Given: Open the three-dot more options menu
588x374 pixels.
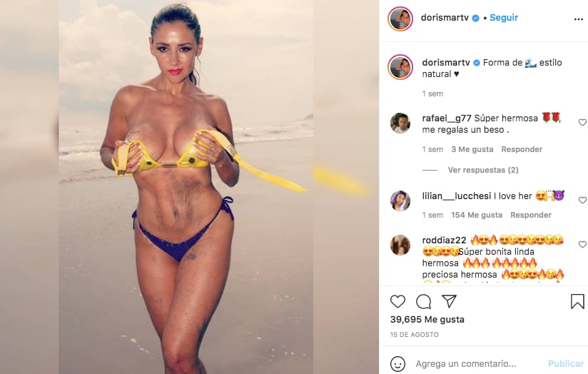Looking at the screenshot, I should pos(578,19).
